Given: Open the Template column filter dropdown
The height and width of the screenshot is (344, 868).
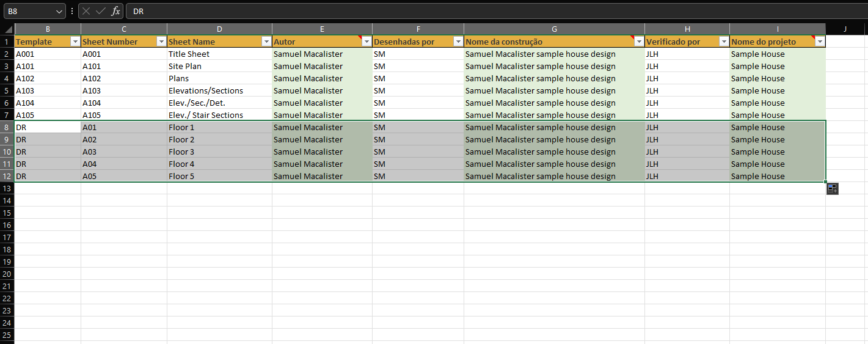Looking at the screenshot, I should tap(75, 42).
